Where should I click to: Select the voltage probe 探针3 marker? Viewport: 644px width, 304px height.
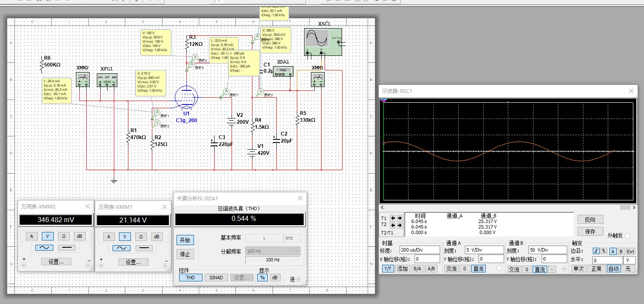tap(157, 122)
